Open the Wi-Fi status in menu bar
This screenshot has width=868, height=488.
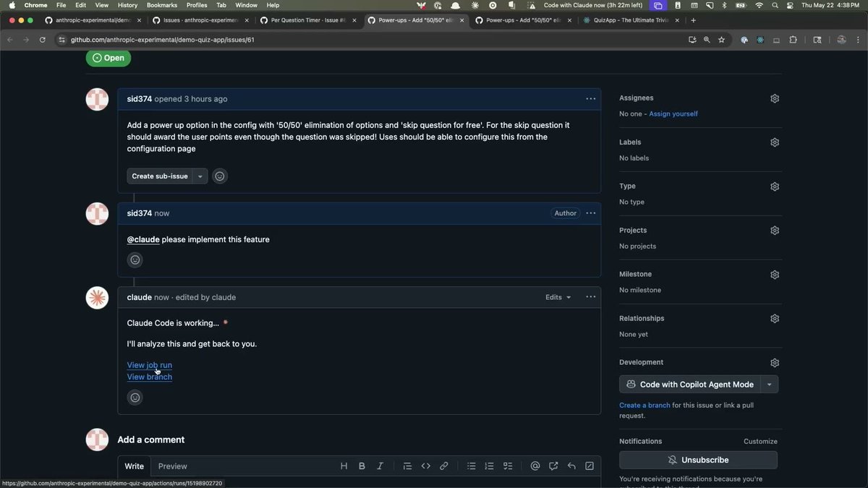[x=759, y=5]
